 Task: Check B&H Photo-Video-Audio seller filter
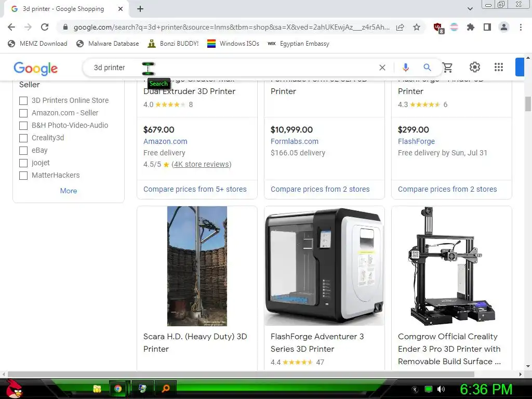pos(23,126)
